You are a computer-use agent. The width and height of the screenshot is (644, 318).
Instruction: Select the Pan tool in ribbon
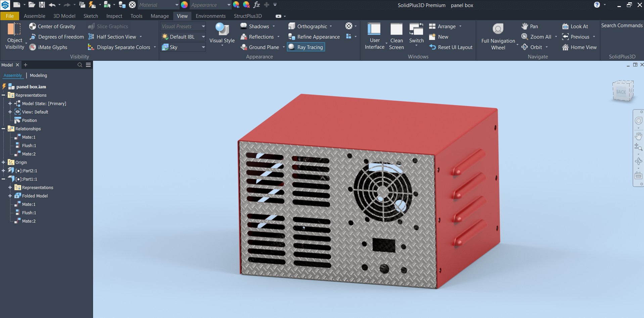(x=530, y=27)
